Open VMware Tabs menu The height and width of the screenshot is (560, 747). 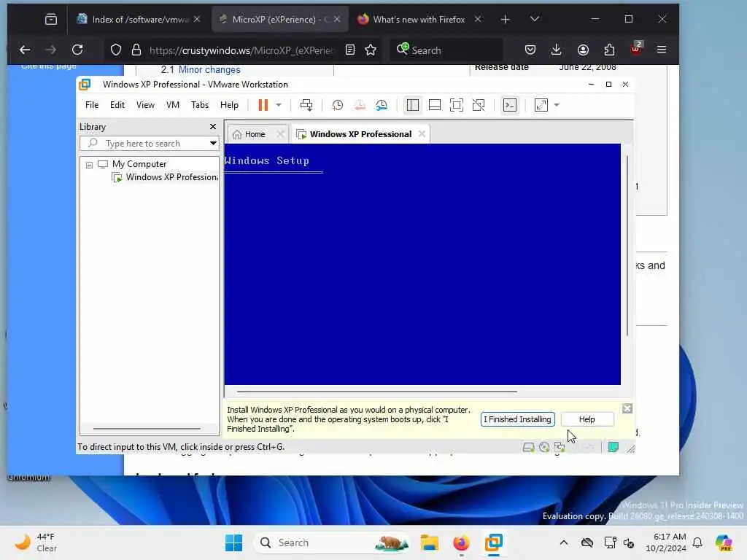click(200, 105)
